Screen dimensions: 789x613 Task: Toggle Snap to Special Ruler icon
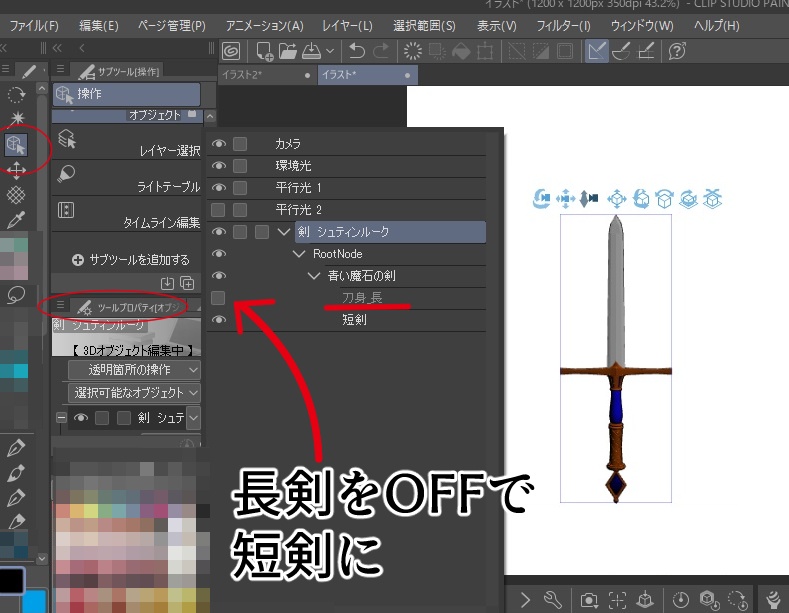621,51
